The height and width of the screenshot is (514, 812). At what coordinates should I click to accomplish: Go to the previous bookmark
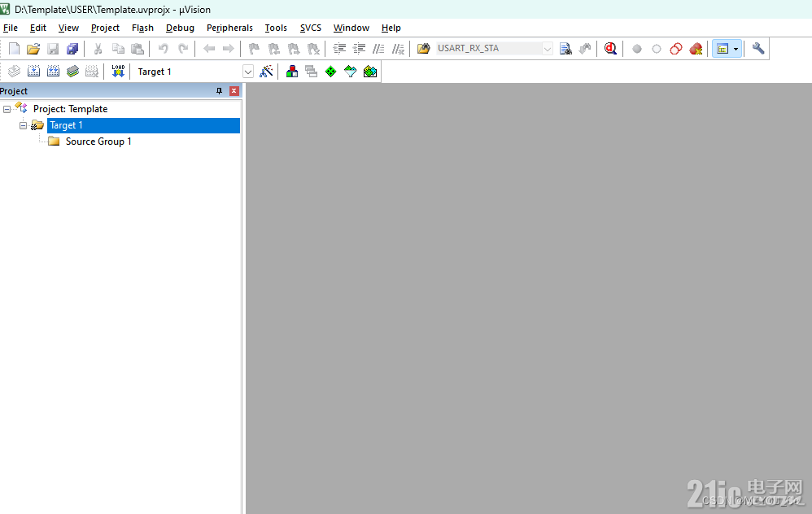click(x=274, y=49)
